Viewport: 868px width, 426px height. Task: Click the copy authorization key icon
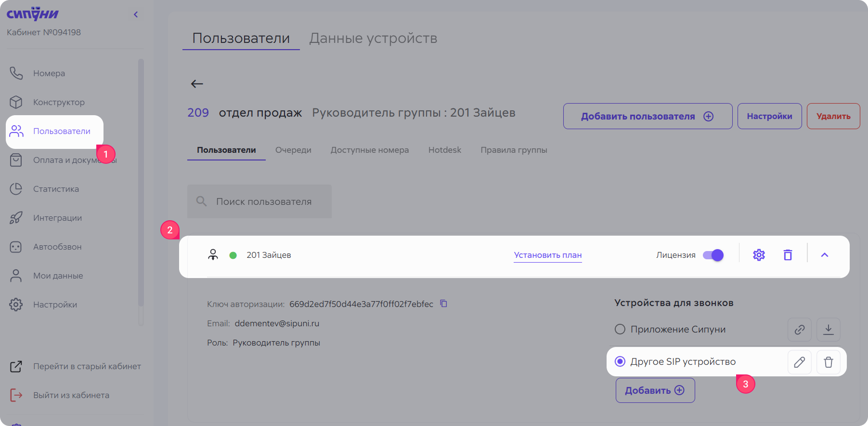click(x=444, y=304)
